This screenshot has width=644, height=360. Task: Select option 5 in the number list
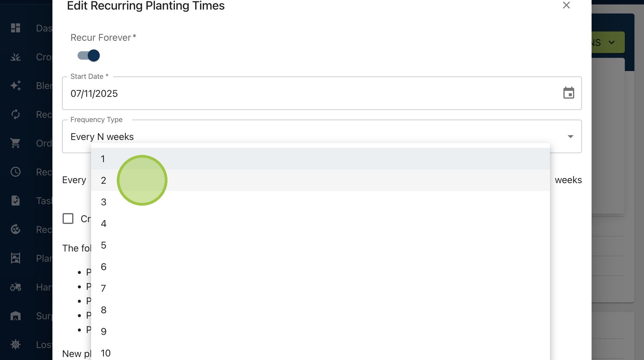click(x=320, y=245)
